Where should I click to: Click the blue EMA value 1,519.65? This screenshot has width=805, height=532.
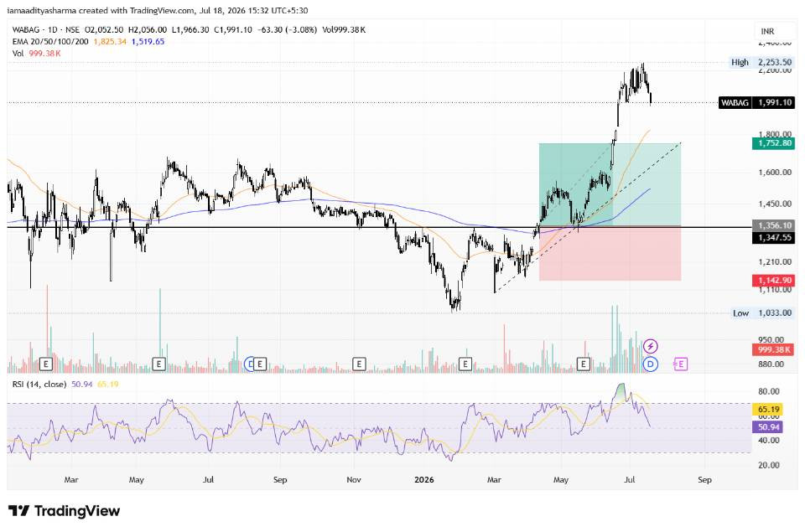tap(148, 42)
